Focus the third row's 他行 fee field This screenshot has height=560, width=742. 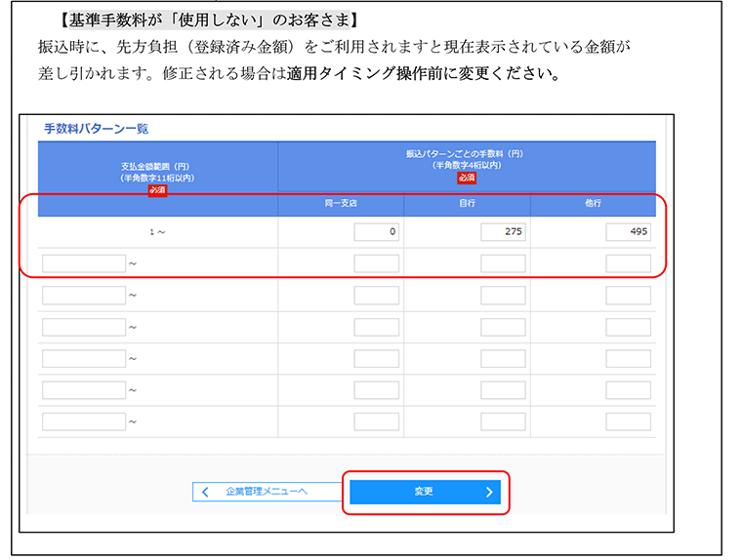(629, 296)
